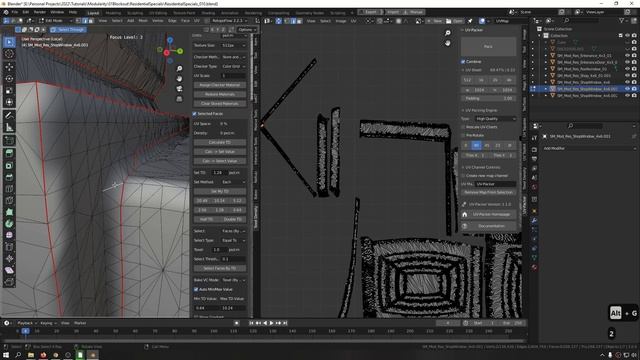The height and width of the screenshot is (360, 640).
Task: Click the 3D viewport zoom magnifier icon
Action: click(x=179, y=69)
